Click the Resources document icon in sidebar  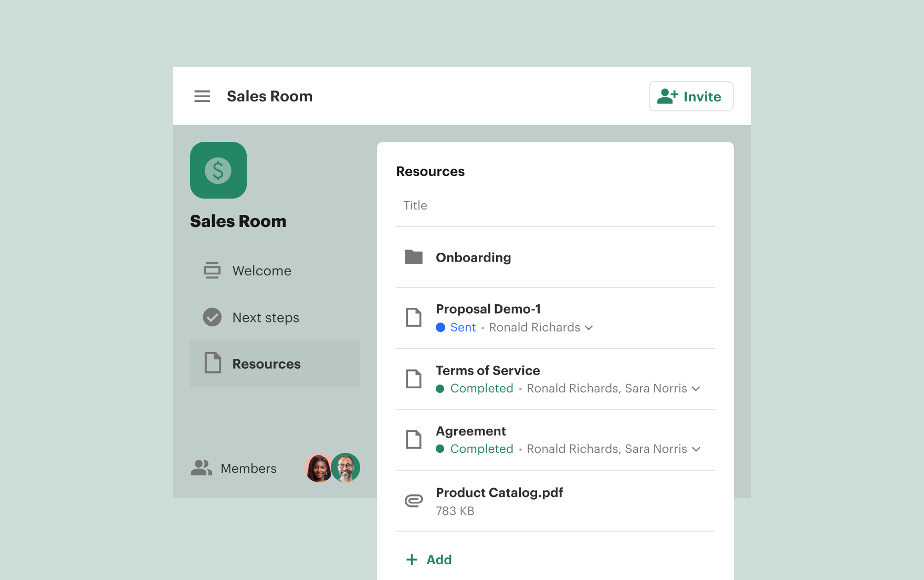(213, 363)
